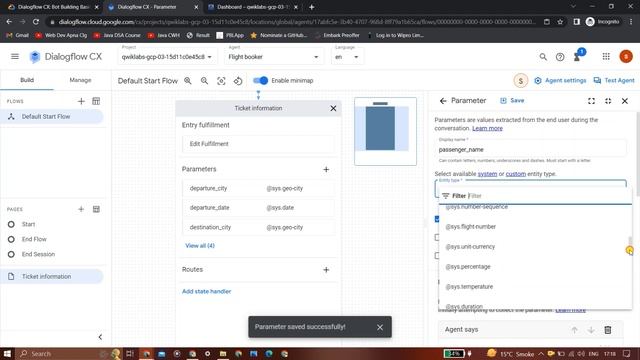Click View all (4) parameters link

(x=200, y=246)
